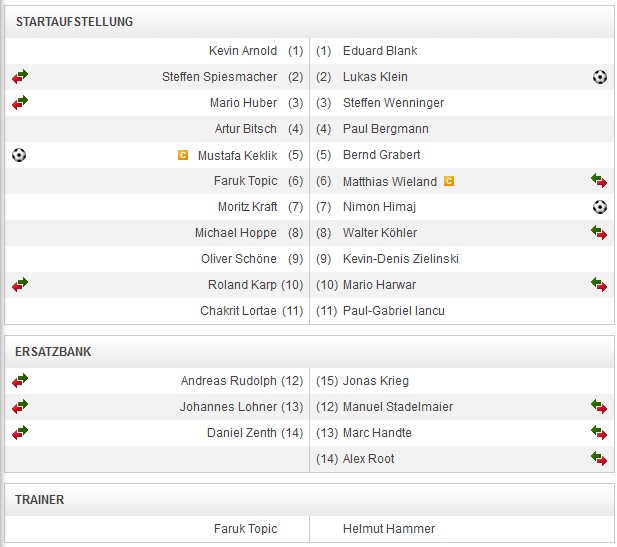The width and height of the screenshot is (617, 547).
Task: Click substitution arrows for Walter Köhler
Action: (x=599, y=233)
